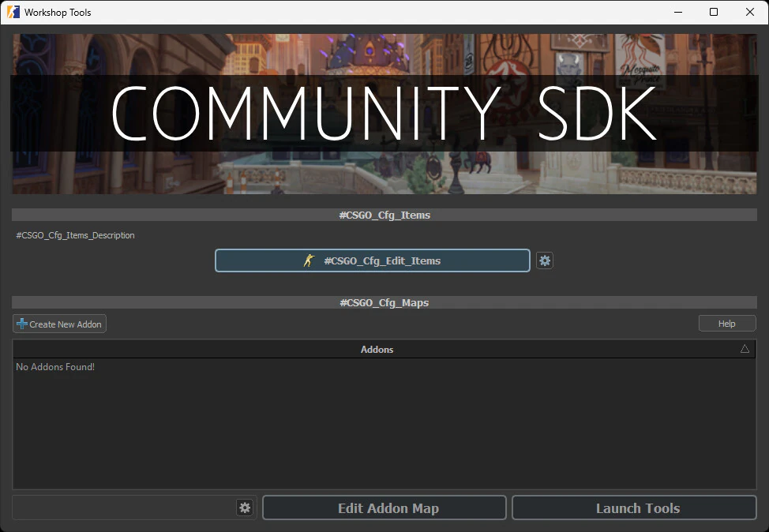Toggle sort order triangle in Addons header
This screenshot has height=532, width=769.
[745, 349]
